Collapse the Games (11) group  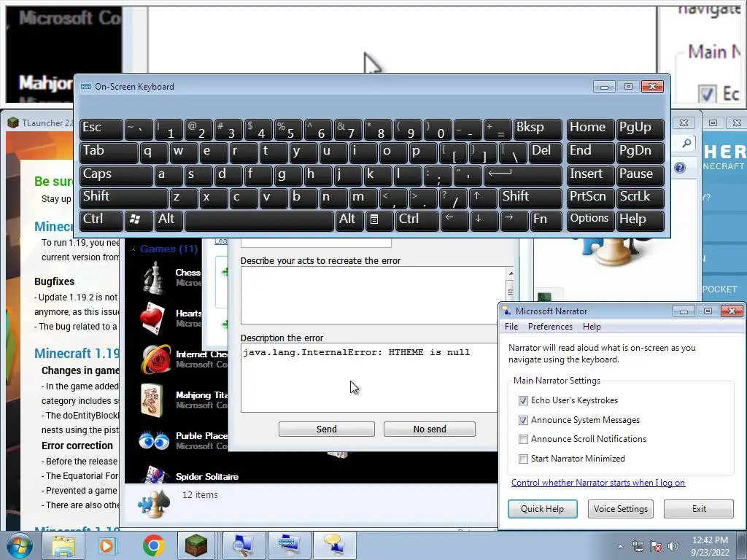[133, 249]
